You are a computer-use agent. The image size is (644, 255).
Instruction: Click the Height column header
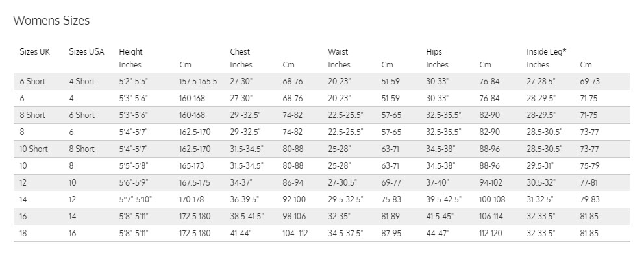(130, 52)
